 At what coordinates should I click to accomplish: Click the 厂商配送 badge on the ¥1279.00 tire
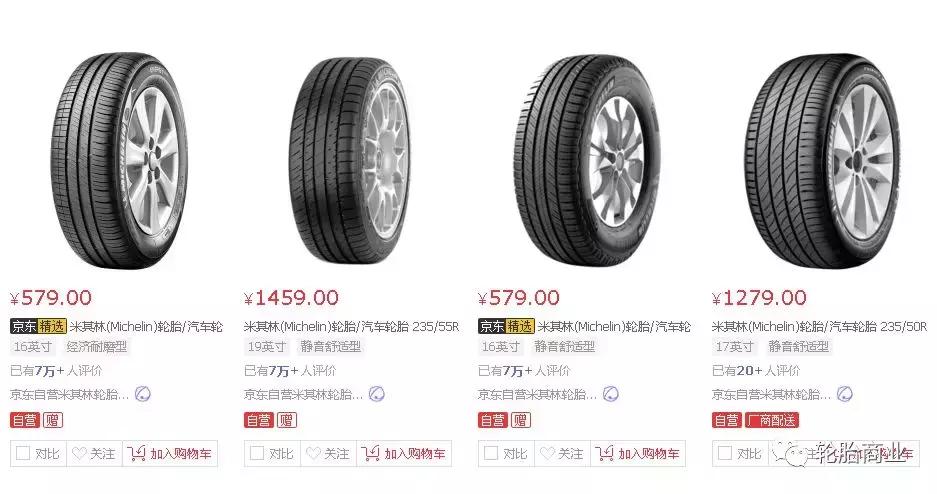coord(773,420)
